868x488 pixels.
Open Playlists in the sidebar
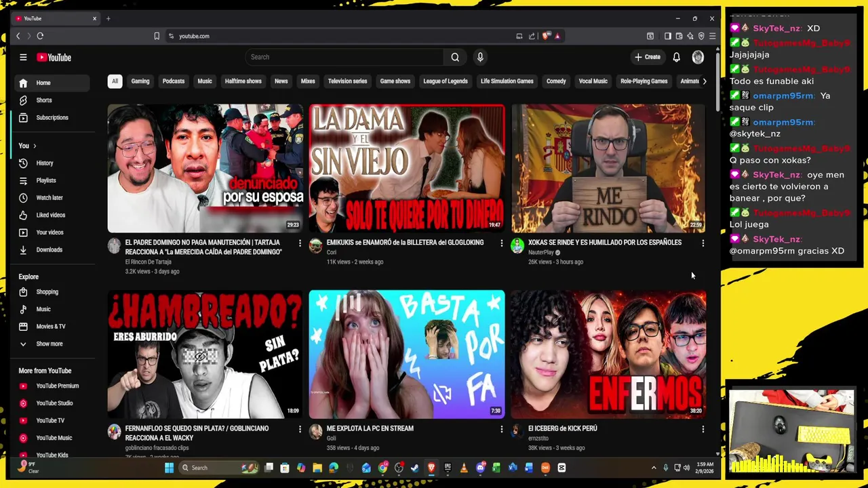click(x=52, y=180)
